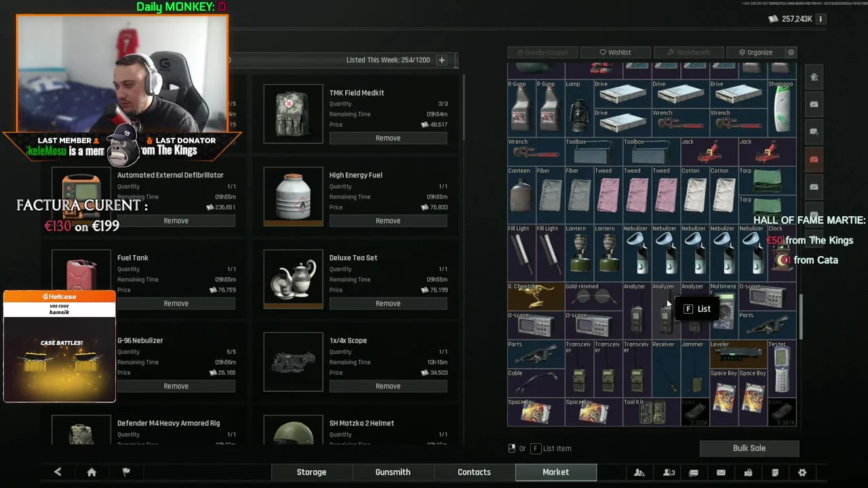The width and height of the screenshot is (868, 488).
Task: Click the Deluxe Tea Set listing thumbnail
Action: (x=293, y=279)
